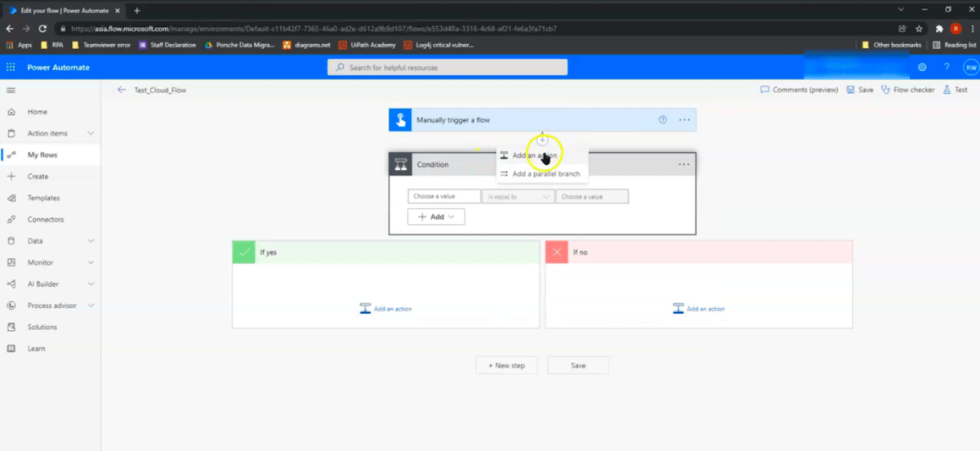This screenshot has height=451, width=980.
Task: Expand the Process advisor chevron
Action: (91, 306)
